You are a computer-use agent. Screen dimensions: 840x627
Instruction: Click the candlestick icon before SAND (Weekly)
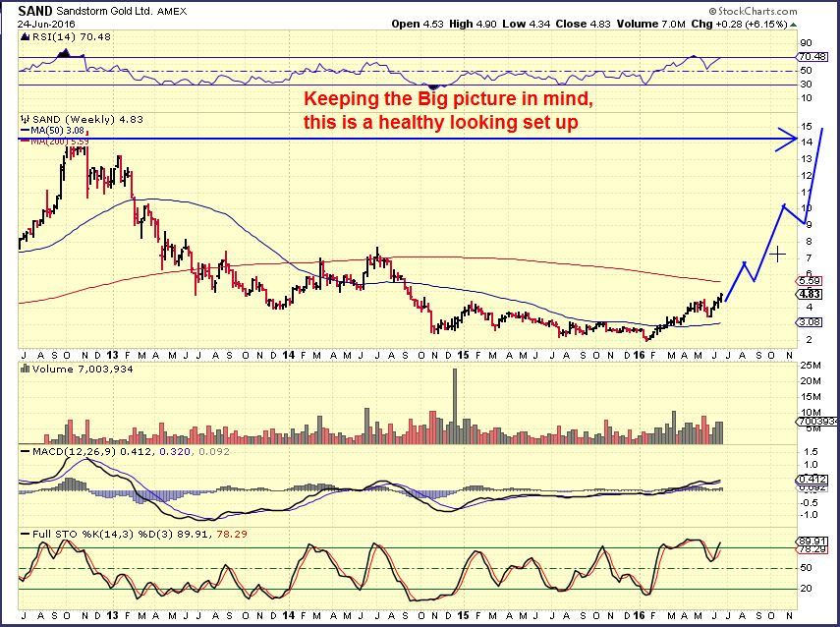(26, 120)
